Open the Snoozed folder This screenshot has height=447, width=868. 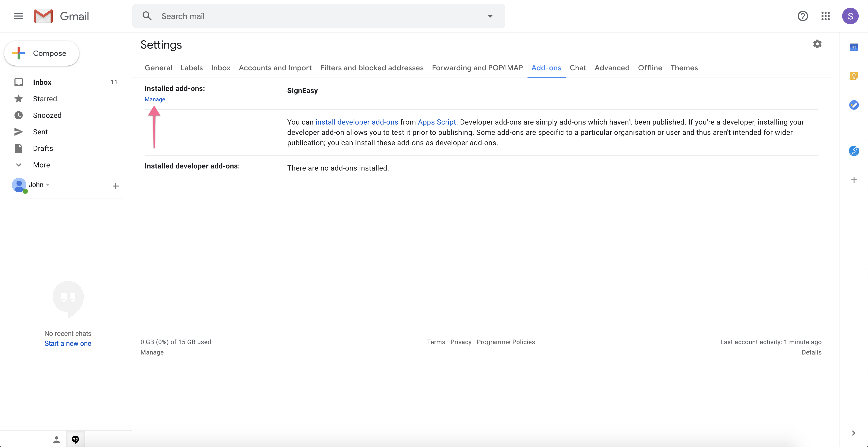[x=47, y=115]
